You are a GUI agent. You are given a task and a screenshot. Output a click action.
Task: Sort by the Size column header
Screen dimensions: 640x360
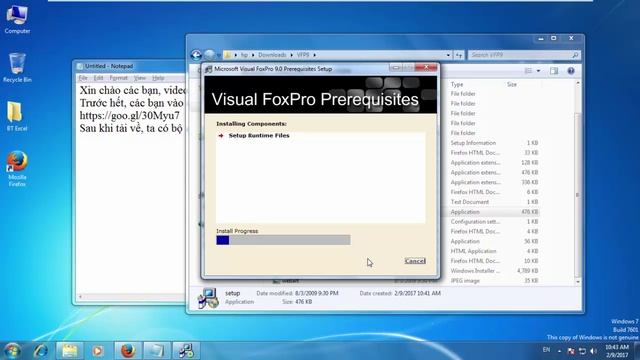coord(512,84)
